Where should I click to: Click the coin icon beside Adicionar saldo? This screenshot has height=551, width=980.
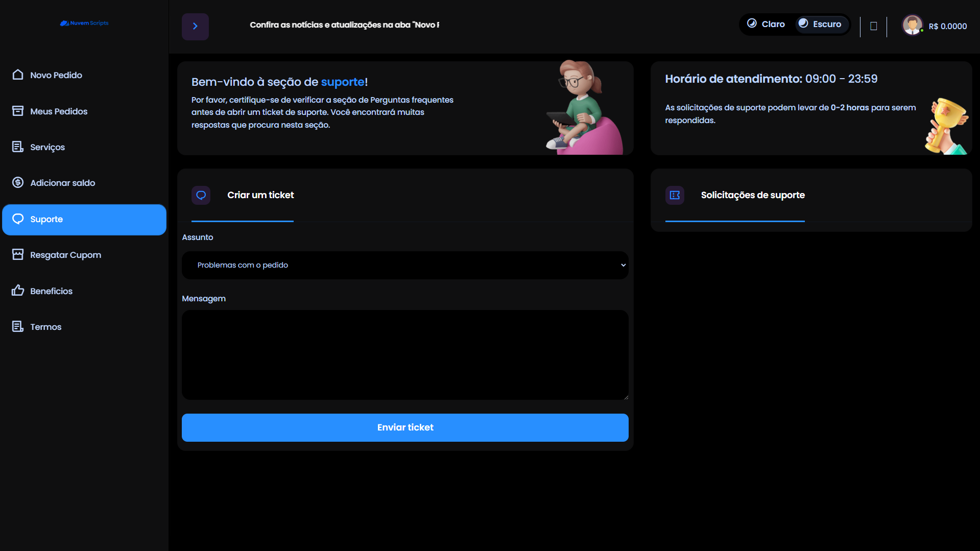(18, 182)
